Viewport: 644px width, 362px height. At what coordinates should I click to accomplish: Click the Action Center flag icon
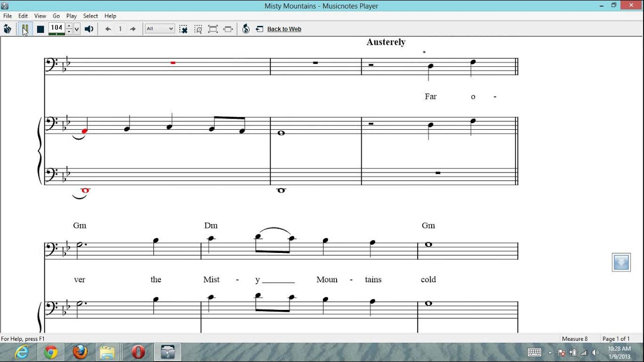562,352
